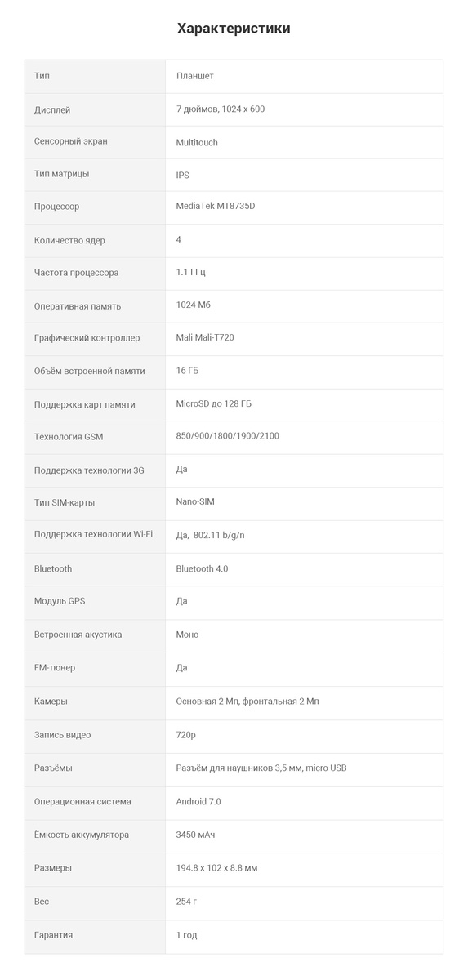Select the Nano-SIM value
Viewport: 468px width, 980px height.
point(195,501)
